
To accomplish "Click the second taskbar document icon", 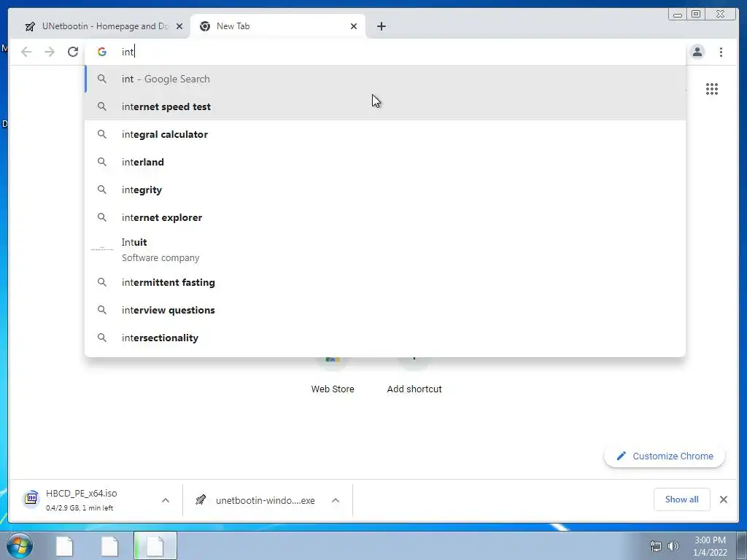I will pos(109,545).
